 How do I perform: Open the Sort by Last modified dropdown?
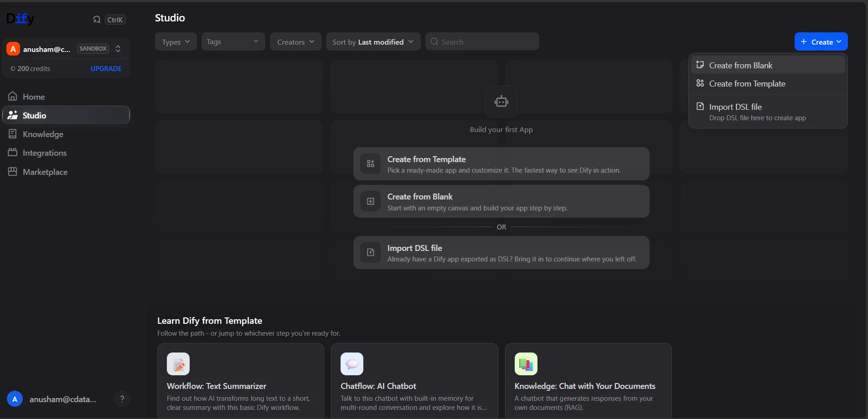[373, 41]
